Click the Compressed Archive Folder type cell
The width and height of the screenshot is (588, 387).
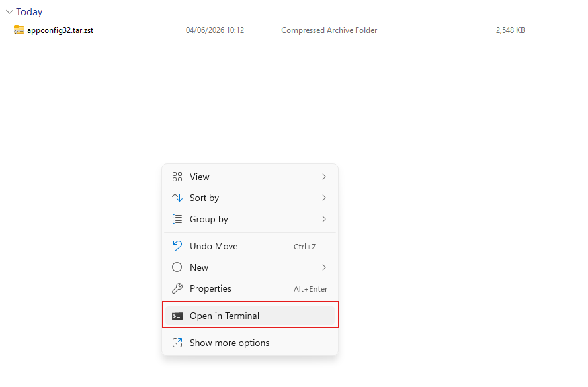point(329,30)
